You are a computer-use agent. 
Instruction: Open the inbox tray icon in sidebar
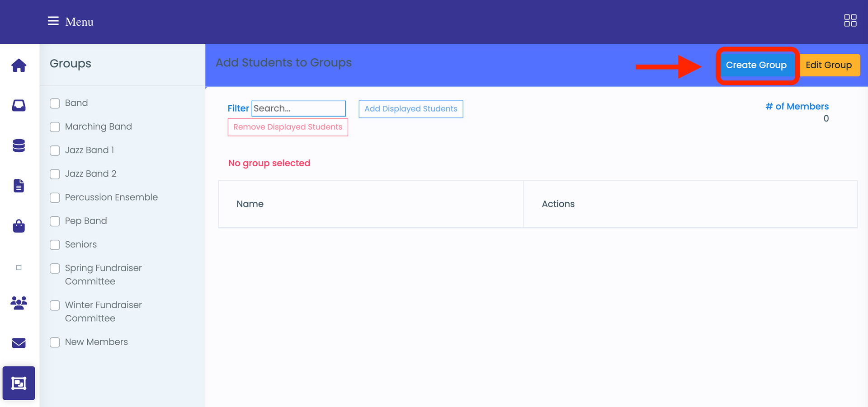[19, 105]
